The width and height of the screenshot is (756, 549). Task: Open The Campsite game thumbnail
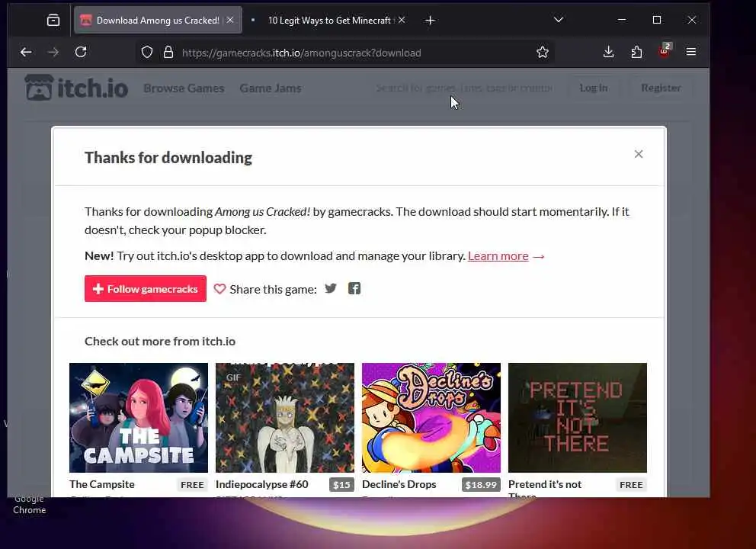[x=139, y=418]
